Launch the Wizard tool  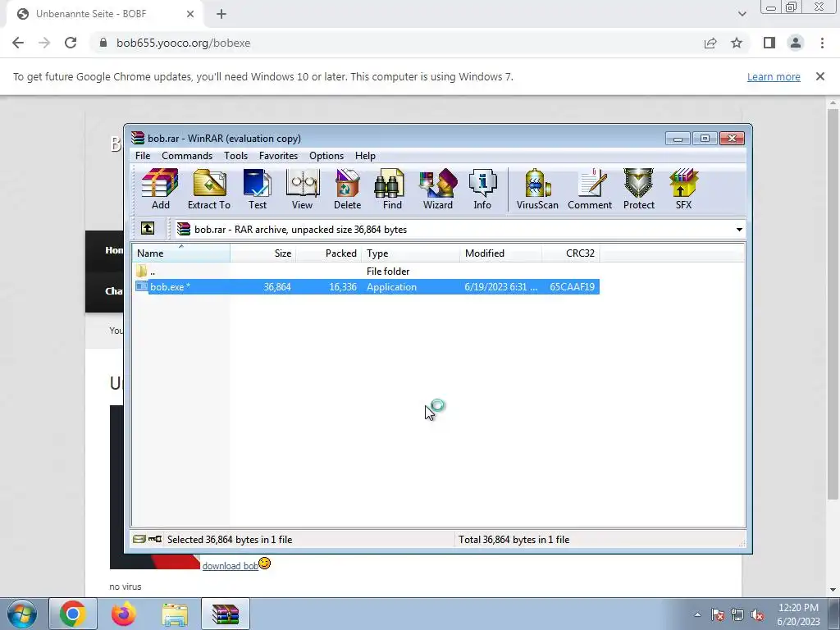point(438,189)
